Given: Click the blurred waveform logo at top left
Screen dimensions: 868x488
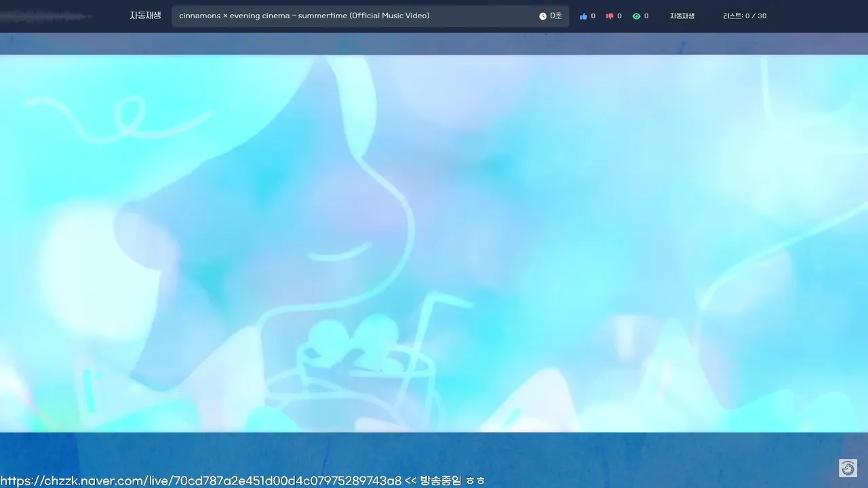Looking at the screenshot, I should pos(46,16).
